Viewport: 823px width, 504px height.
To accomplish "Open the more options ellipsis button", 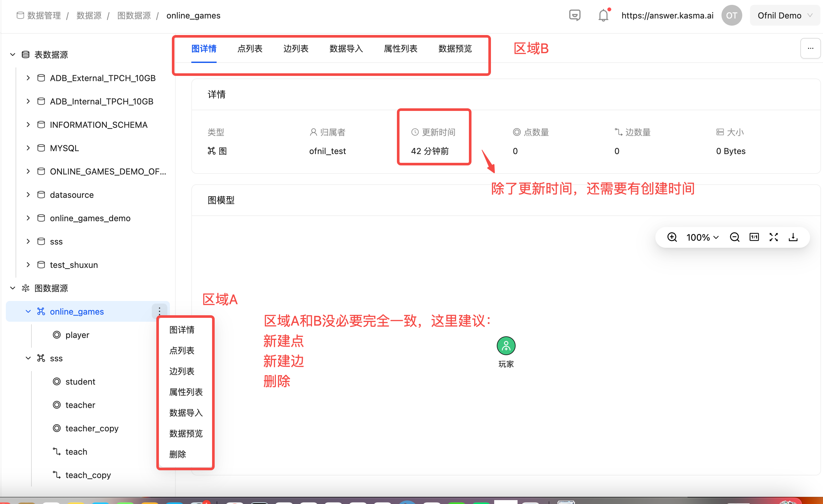I will [x=810, y=48].
